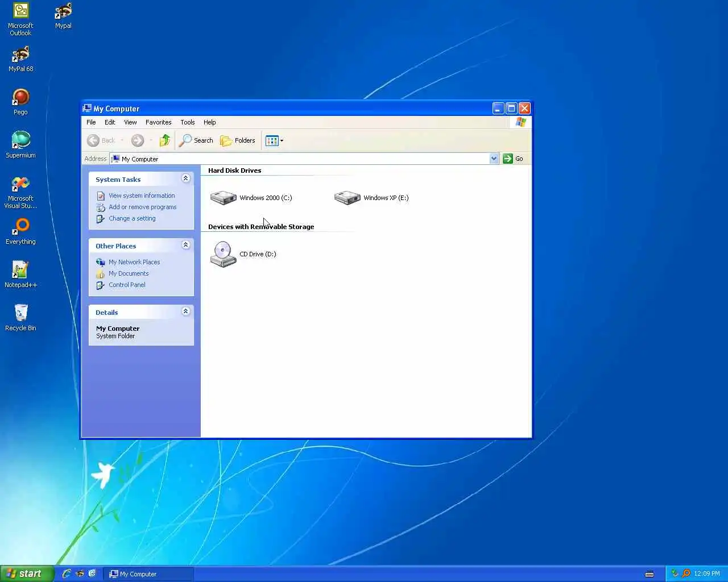
Task: Open My Documents link
Action: [129, 273]
